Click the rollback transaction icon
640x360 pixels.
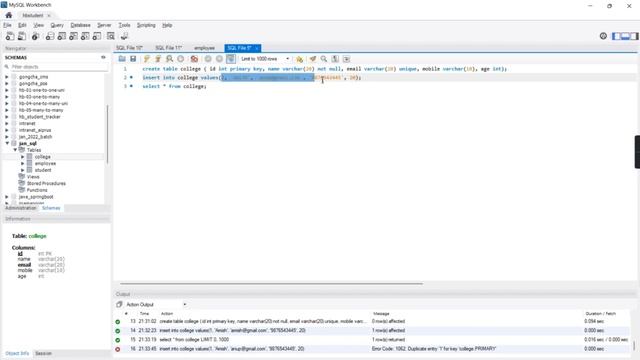[219, 59]
